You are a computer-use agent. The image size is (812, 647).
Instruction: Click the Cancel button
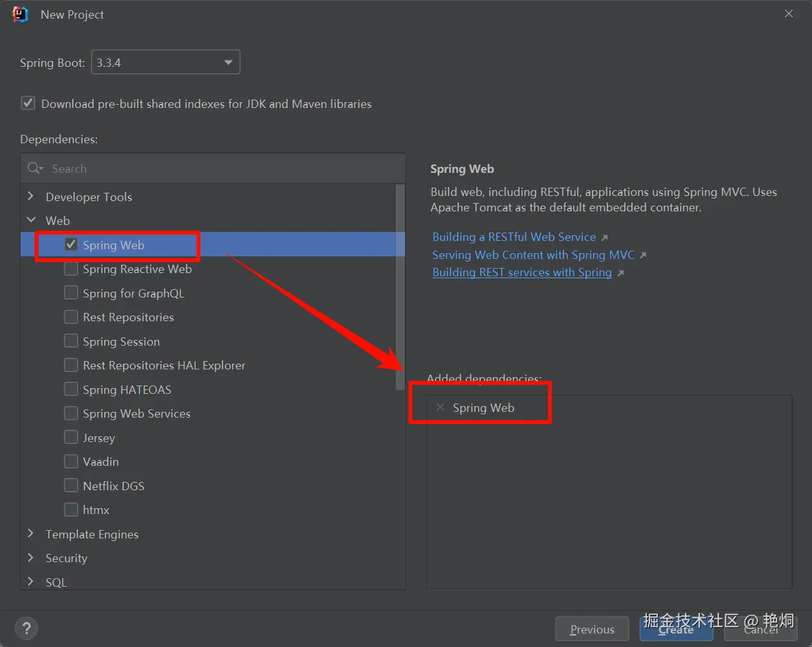pos(761,629)
